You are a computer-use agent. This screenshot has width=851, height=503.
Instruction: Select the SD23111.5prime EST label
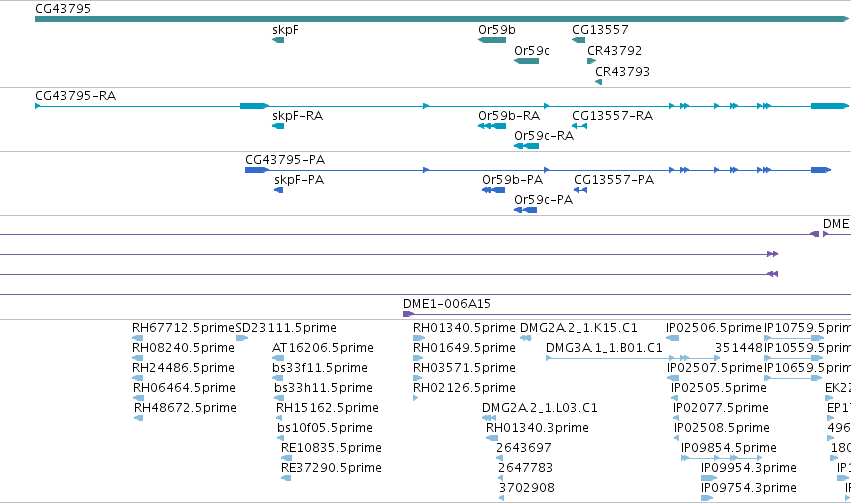click(x=286, y=328)
